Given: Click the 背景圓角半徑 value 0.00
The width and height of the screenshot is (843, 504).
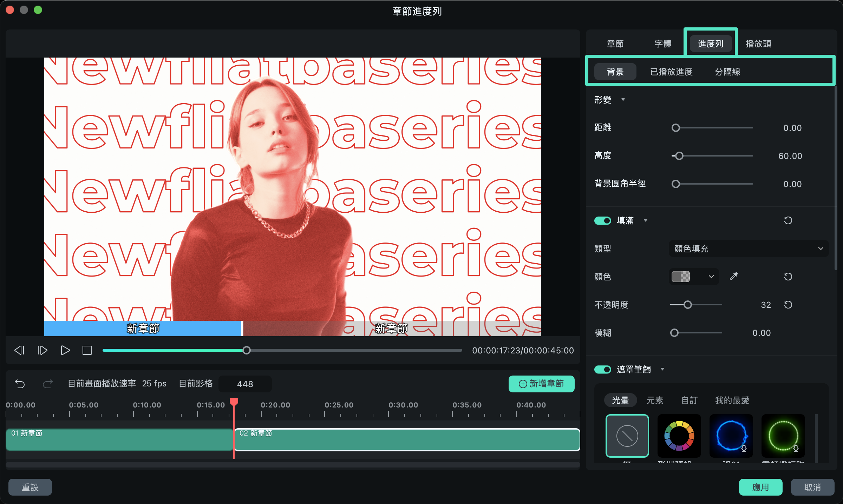Looking at the screenshot, I should click(792, 184).
